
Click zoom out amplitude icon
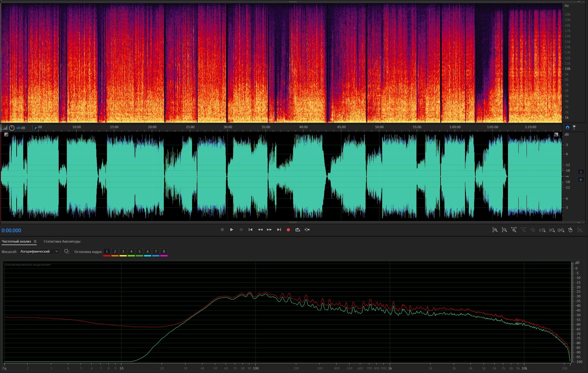pyautogui.click(x=504, y=230)
